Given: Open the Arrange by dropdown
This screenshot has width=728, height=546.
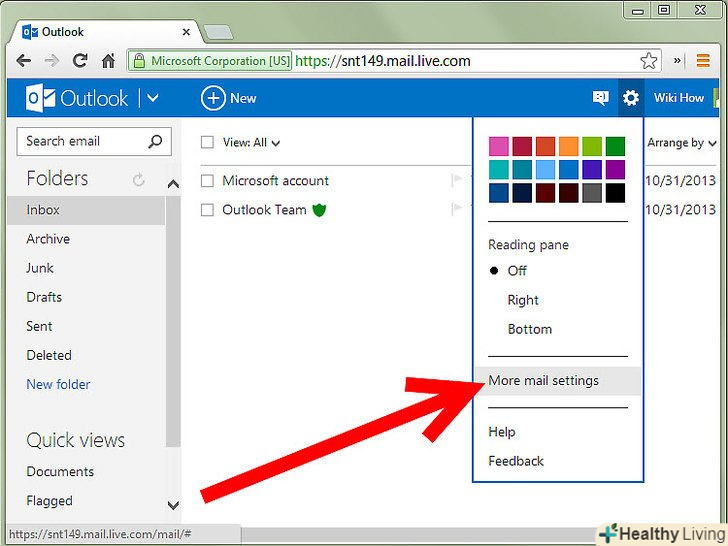Looking at the screenshot, I should (682, 143).
